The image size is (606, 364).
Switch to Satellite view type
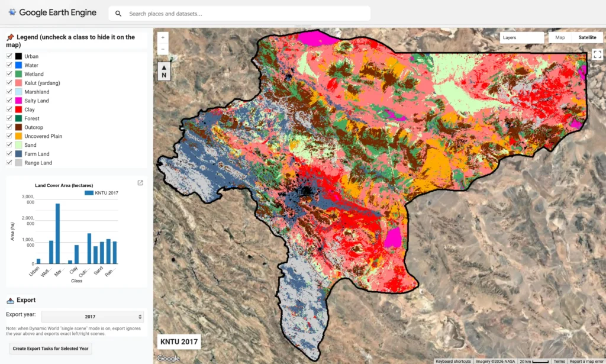click(x=587, y=37)
